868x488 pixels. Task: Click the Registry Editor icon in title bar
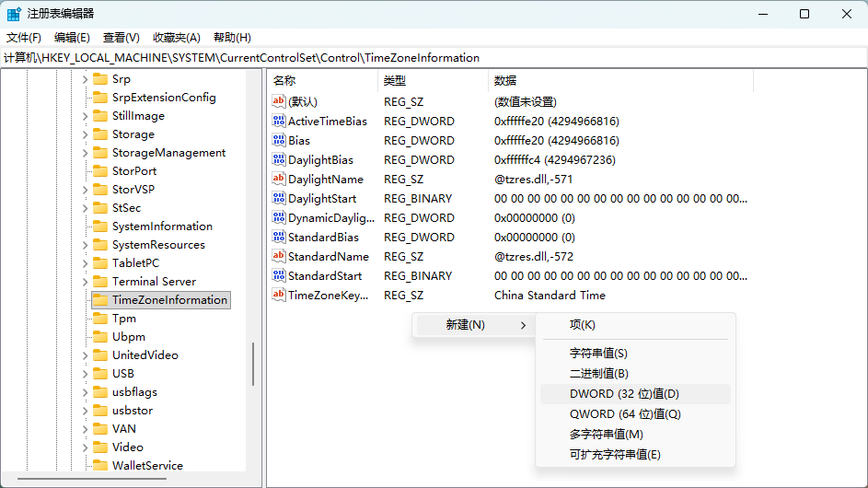[15, 14]
